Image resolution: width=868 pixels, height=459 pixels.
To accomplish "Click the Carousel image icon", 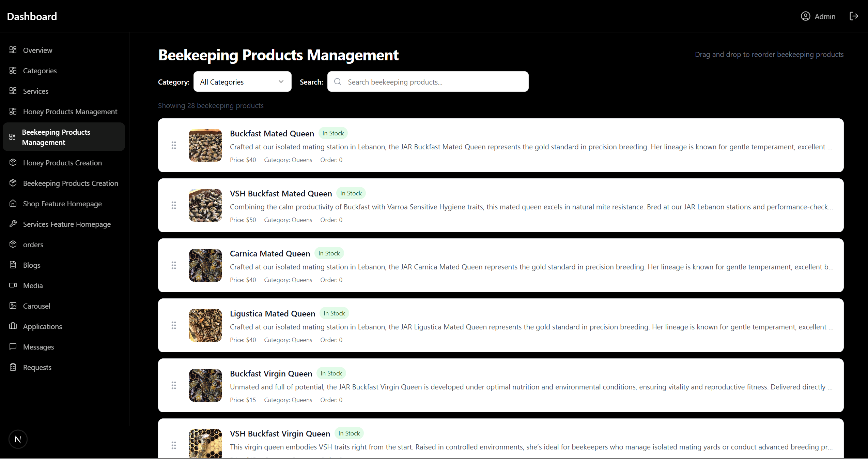I will tap(13, 306).
